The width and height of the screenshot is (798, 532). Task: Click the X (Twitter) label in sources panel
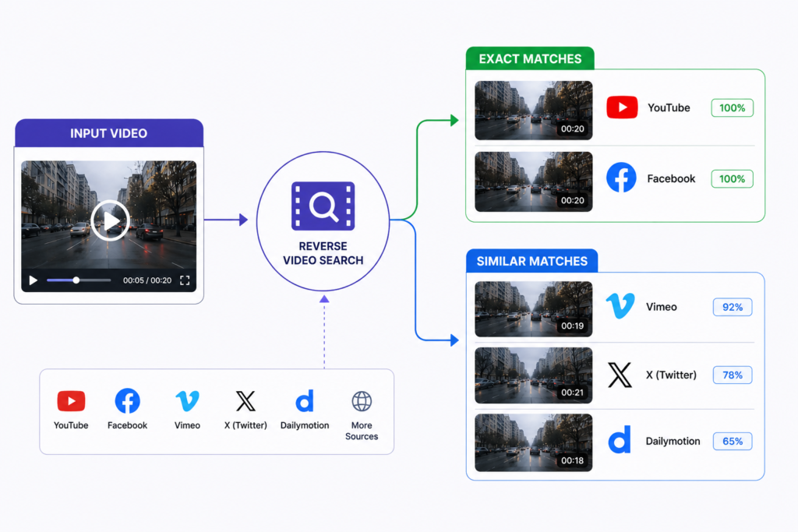(245, 425)
